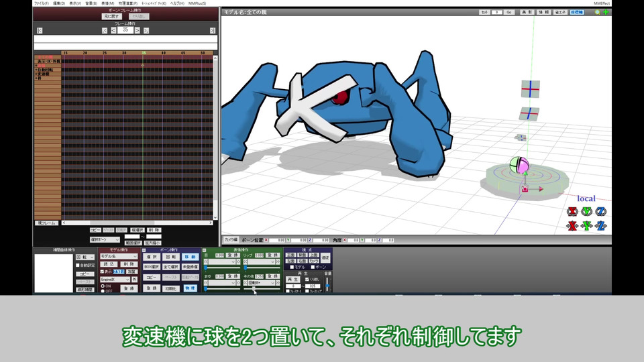Screen dimensions: 644x362
Task: Step back one frame with < arrow
Action: pyautogui.click(x=113, y=30)
